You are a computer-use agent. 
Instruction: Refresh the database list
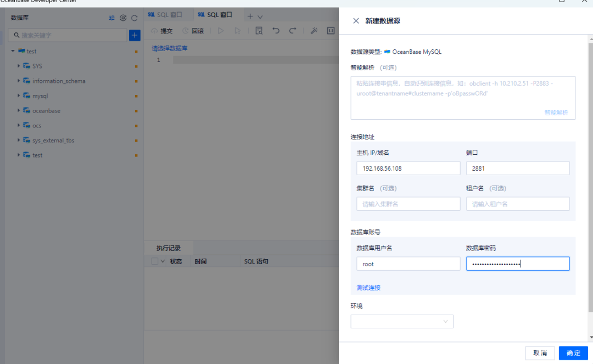tap(135, 18)
